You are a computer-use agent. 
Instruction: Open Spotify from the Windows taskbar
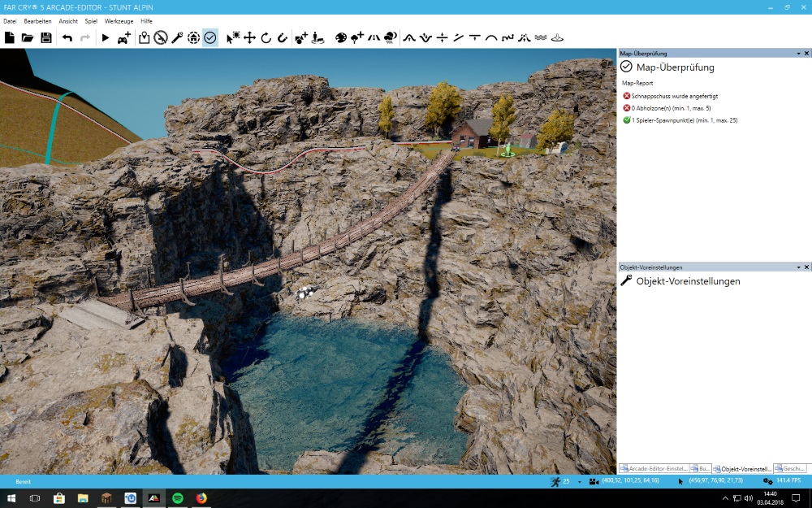[177, 497]
